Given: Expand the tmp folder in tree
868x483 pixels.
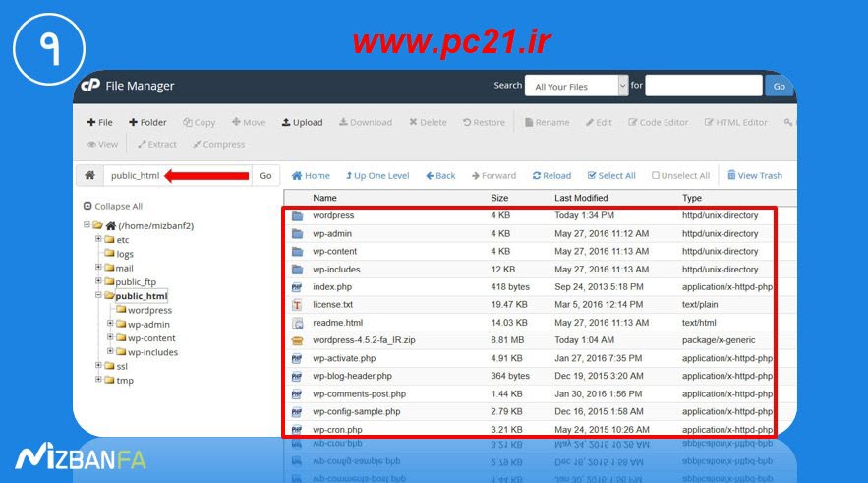Looking at the screenshot, I should click(x=98, y=380).
